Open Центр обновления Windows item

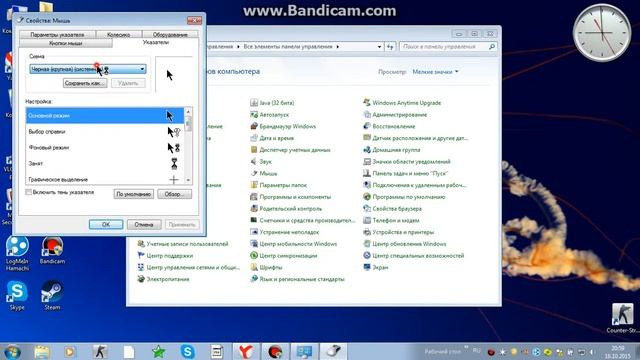pos(405,244)
